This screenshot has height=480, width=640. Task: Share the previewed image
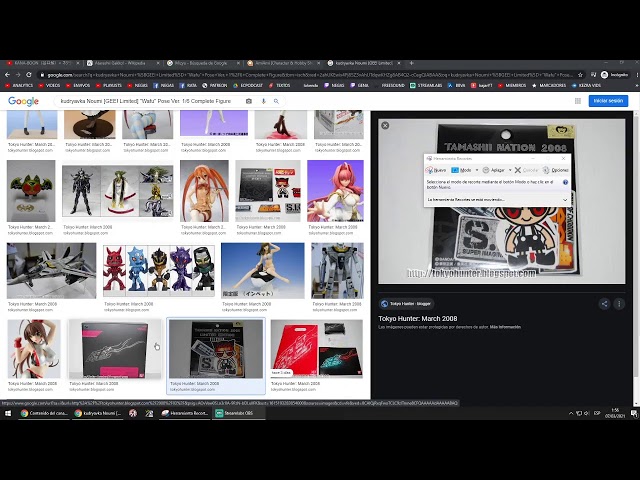pos(604,304)
